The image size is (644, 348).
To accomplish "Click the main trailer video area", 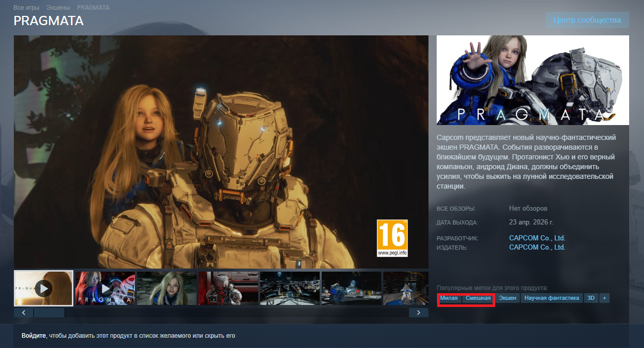I will pos(221,152).
